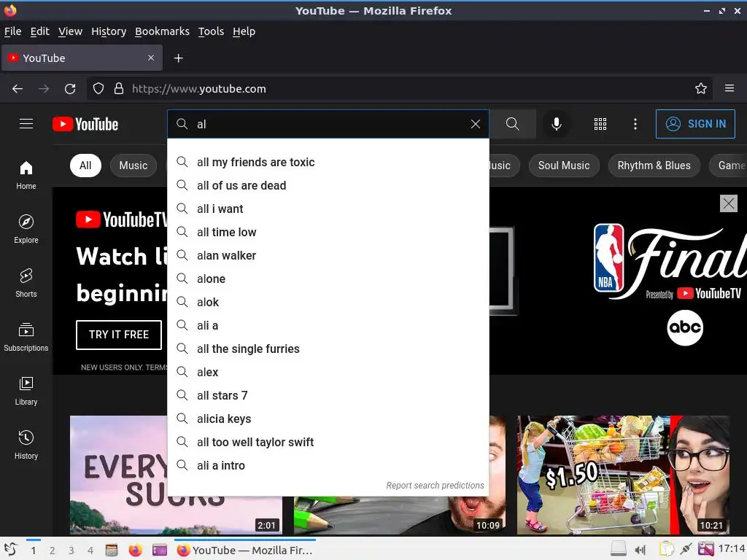This screenshot has height=560, width=747.
Task: Click the YouTube logo
Action: tap(85, 124)
